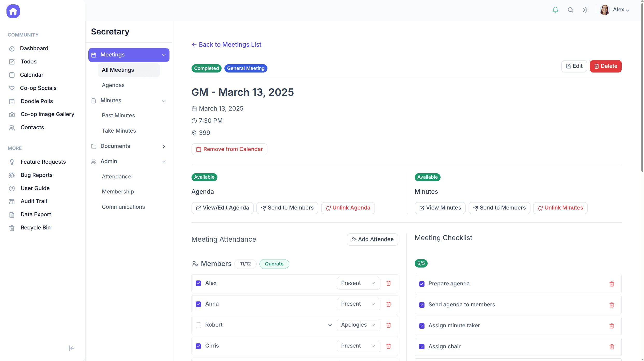This screenshot has width=644, height=361.
Task: Check Robert's attendance checkbox
Action: tap(199, 325)
